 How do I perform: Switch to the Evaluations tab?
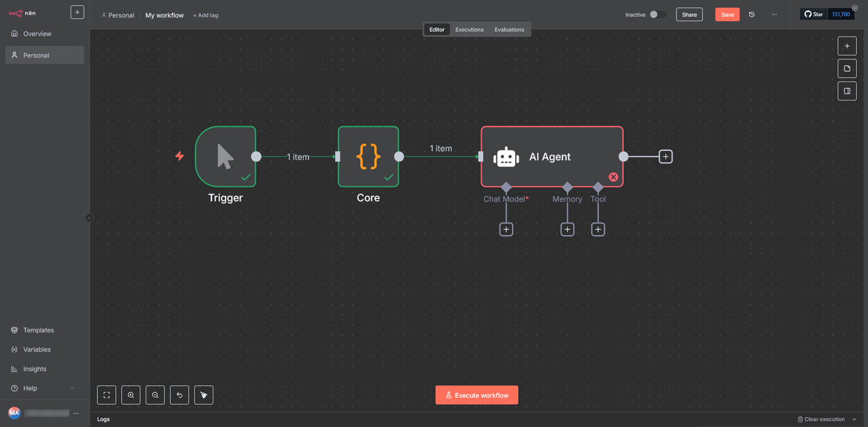(x=508, y=30)
